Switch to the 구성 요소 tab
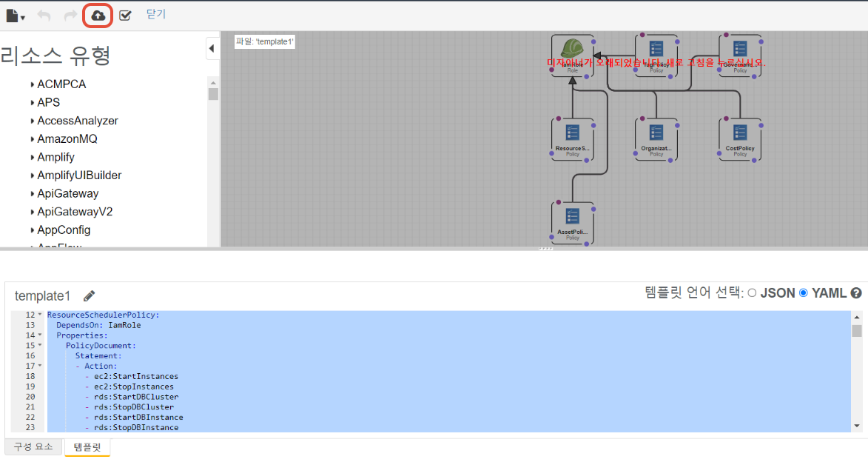Image resolution: width=868 pixels, height=462 pixels. pos(33,447)
